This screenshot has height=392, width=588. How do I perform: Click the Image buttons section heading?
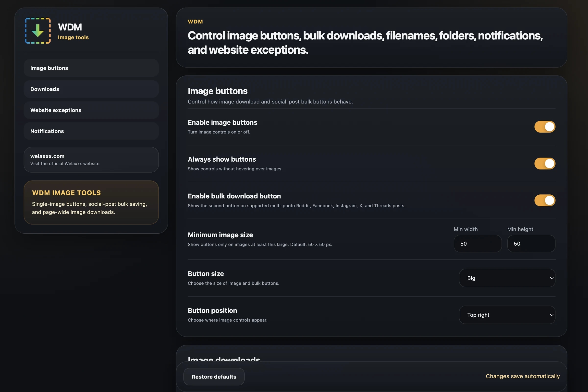click(218, 91)
